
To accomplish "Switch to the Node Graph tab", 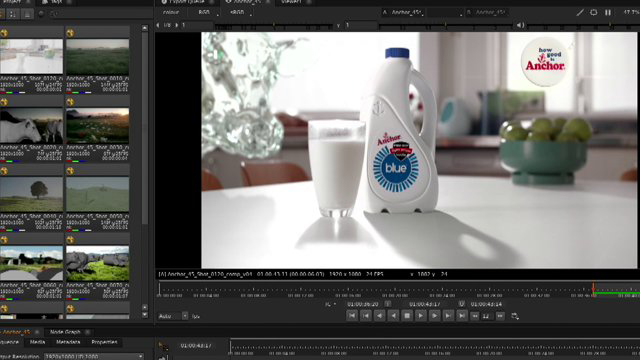I will pos(65,332).
